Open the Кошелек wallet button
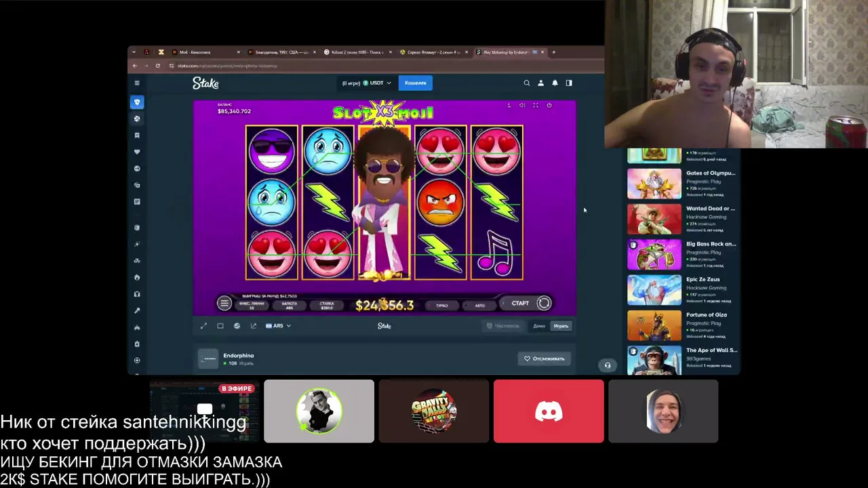The height and width of the screenshot is (488, 868). [416, 83]
